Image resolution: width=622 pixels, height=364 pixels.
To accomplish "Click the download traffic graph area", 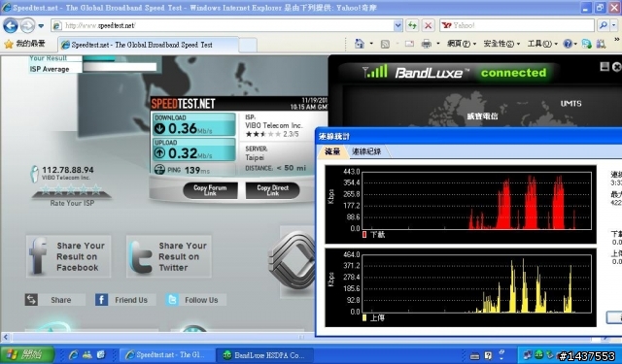I will click(x=476, y=200).
